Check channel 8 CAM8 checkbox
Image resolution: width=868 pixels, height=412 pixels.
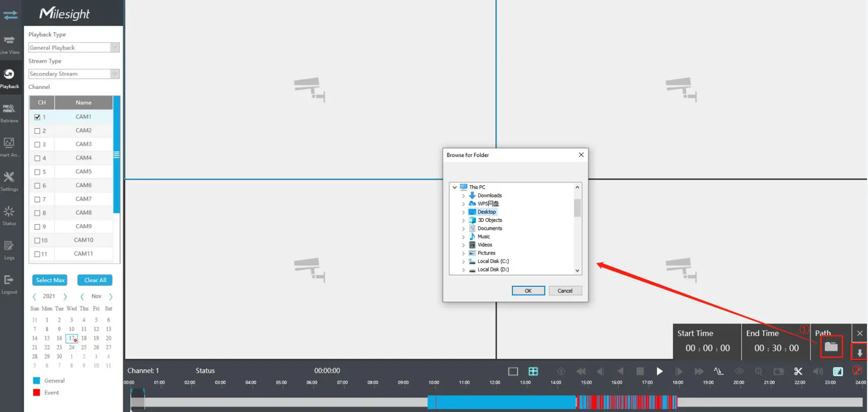37,213
